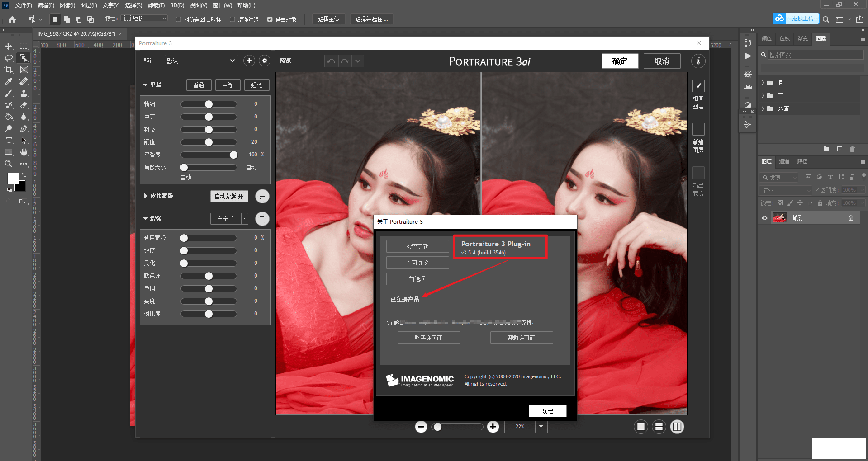868x461 pixels.
Task: Select the Rectangular Marquee tool
Action: click(x=24, y=46)
